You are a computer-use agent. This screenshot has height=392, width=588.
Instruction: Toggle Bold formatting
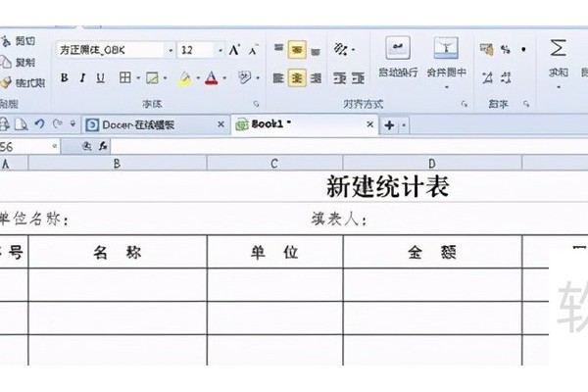(64, 77)
